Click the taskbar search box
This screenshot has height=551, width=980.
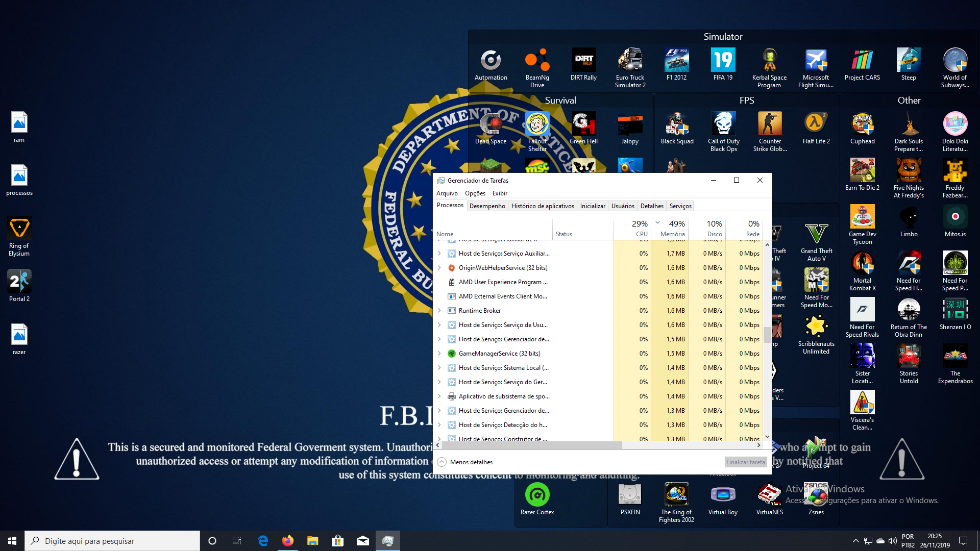(x=112, y=541)
